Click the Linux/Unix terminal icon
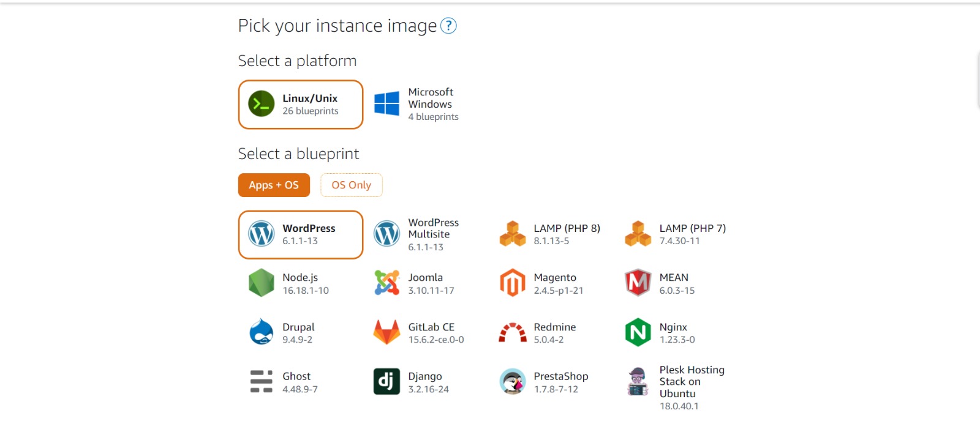 coord(262,104)
